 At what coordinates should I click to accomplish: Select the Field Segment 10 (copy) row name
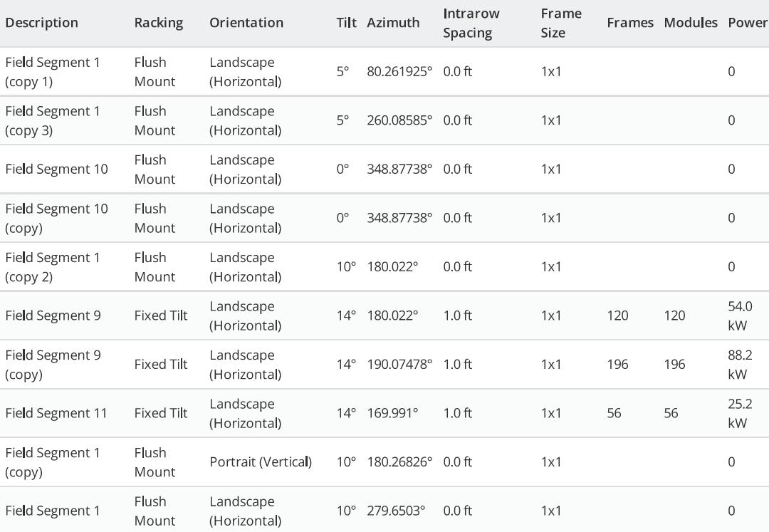pyautogui.click(x=56, y=218)
